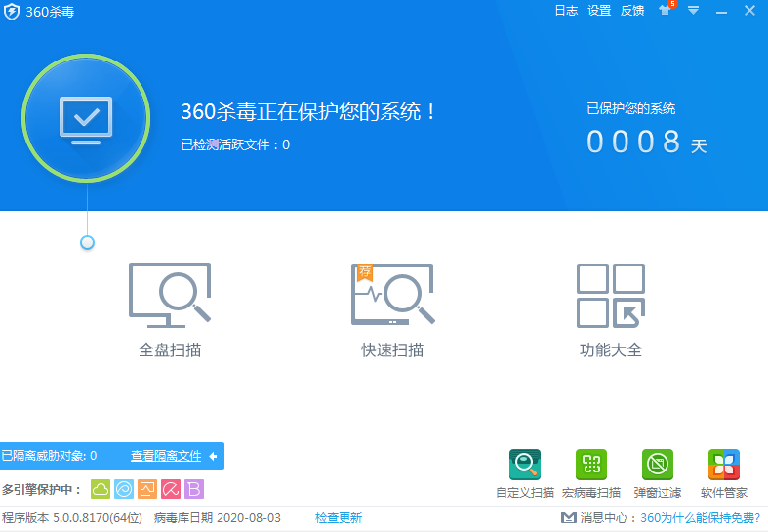Click the 已保护您的系统 0008 天 counter

(647, 129)
